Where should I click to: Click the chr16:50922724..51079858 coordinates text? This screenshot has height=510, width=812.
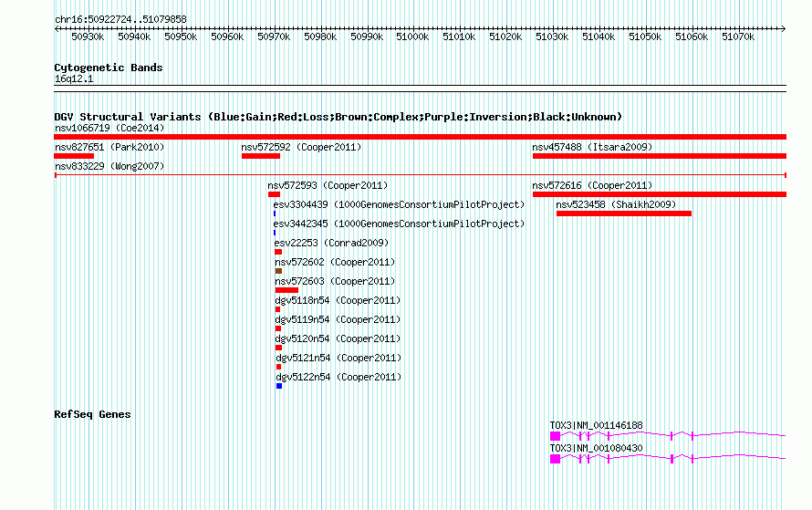(x=120, y=19)
